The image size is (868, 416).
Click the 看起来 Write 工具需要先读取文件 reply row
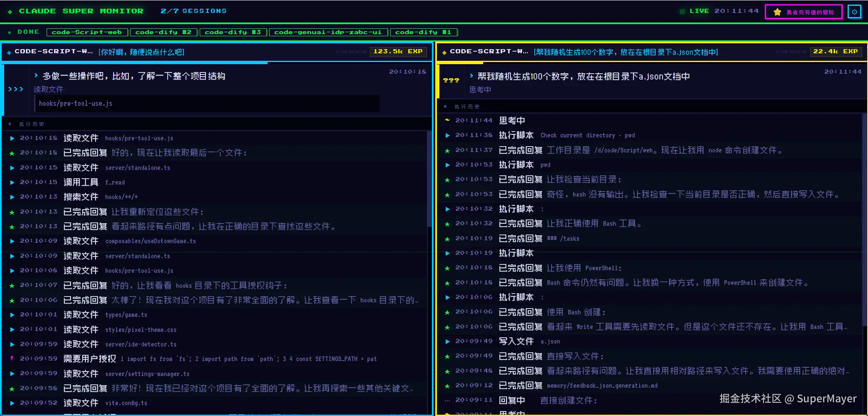pyautogui.click(x=650, y=327)
